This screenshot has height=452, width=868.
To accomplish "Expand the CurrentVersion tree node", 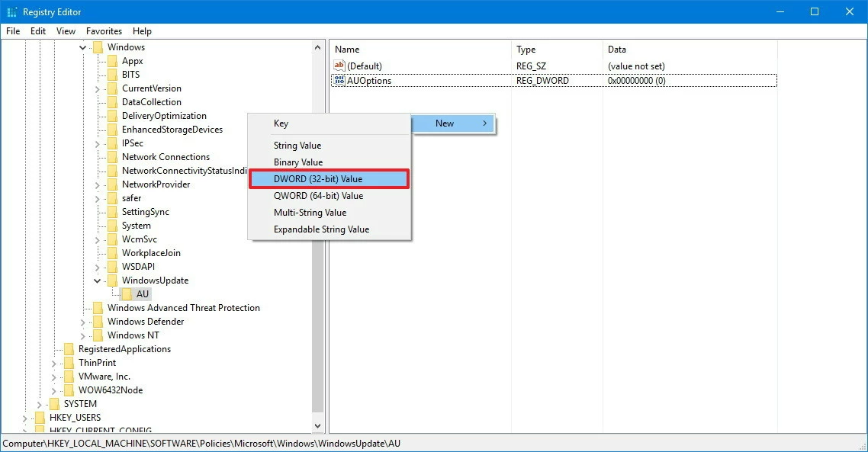I will [x=97, y=88].
